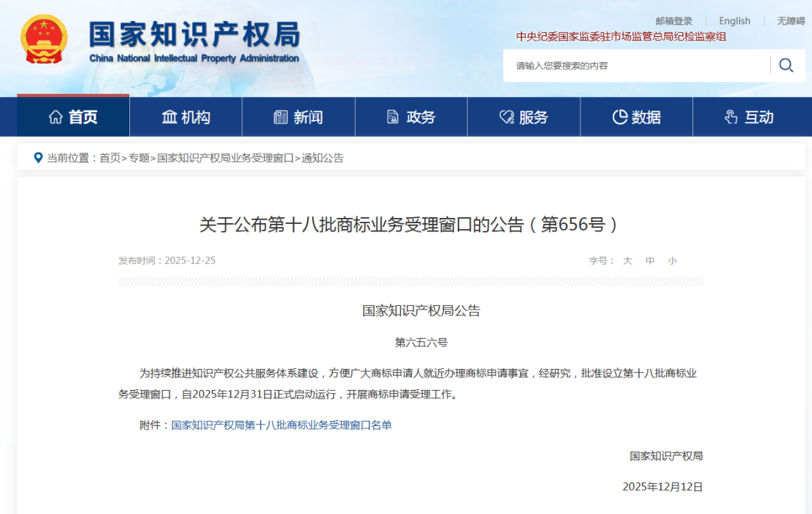Click the pie chart icon beside 数据
812x514 pixels.
pos(620,117)
